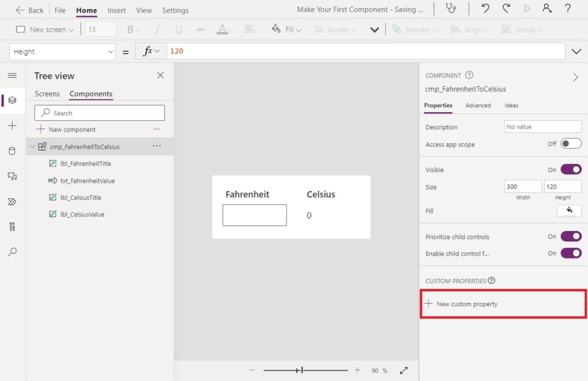Disable Prioritize child controls toggle

pyautogui.click(x=571, y=236)
